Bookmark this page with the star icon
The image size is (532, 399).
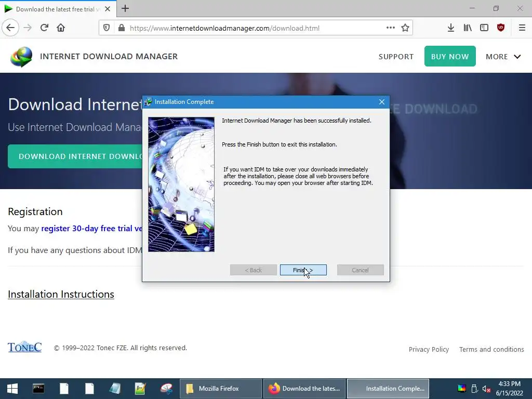405,28
